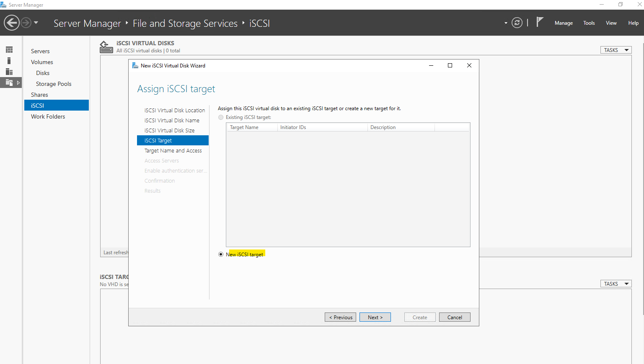Select the New iSCSI target radio button
This screenshot has width=644, height=364.
coord(221,254)
